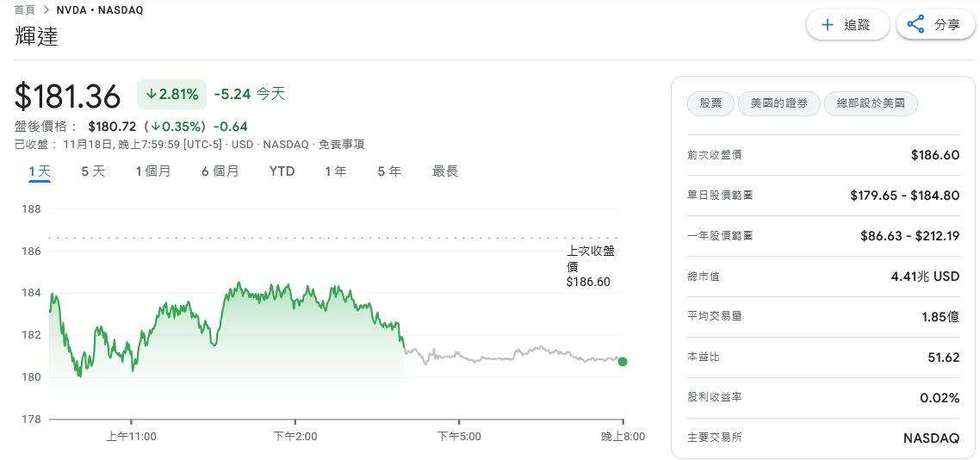
Task: Click the plus icon on 追蹤 button
Action: pyautogui.click(x=828, y=25)
